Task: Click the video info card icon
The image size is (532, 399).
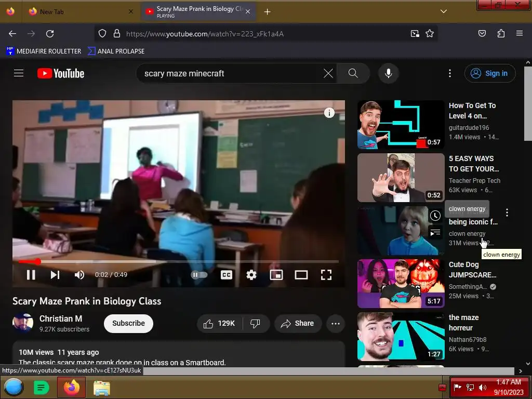Action: 329,113
